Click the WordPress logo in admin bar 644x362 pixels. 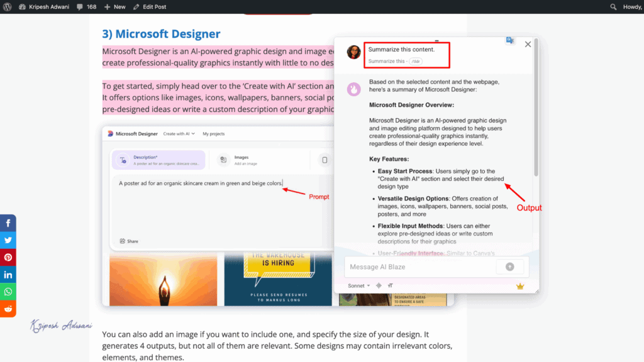click(6, 6)
